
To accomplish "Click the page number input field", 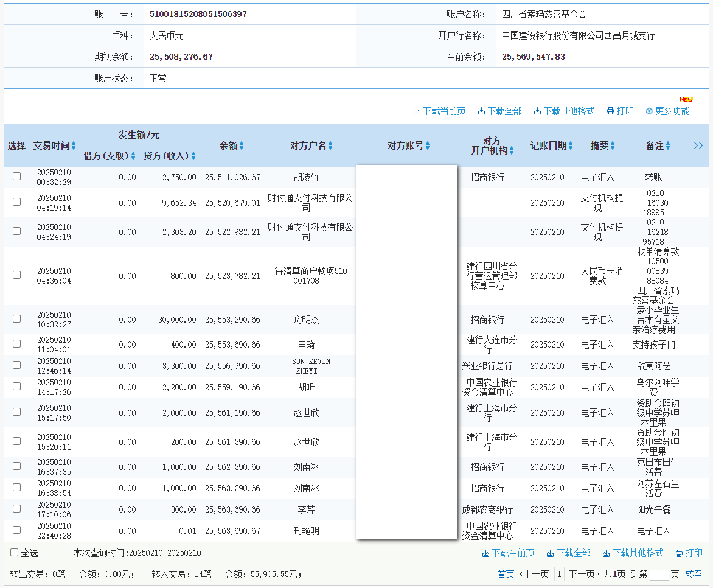I will pyautogui.click(x=659, y=575).
